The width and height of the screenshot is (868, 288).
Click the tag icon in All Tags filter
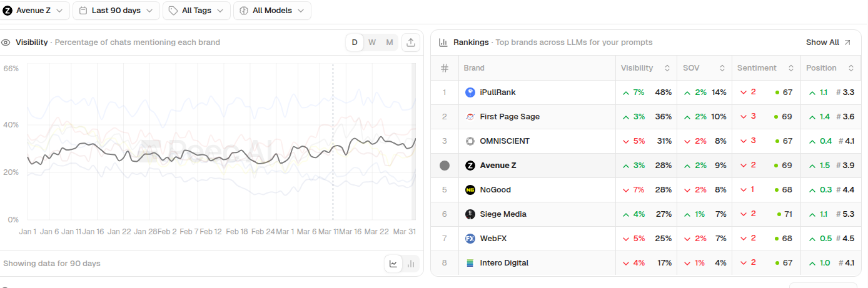coord(173,11)
